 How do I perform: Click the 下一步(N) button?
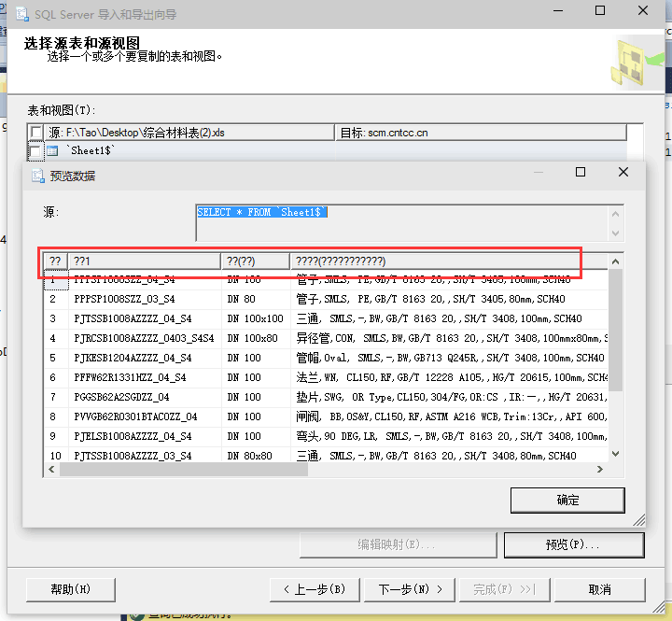[x=410, y=589]
